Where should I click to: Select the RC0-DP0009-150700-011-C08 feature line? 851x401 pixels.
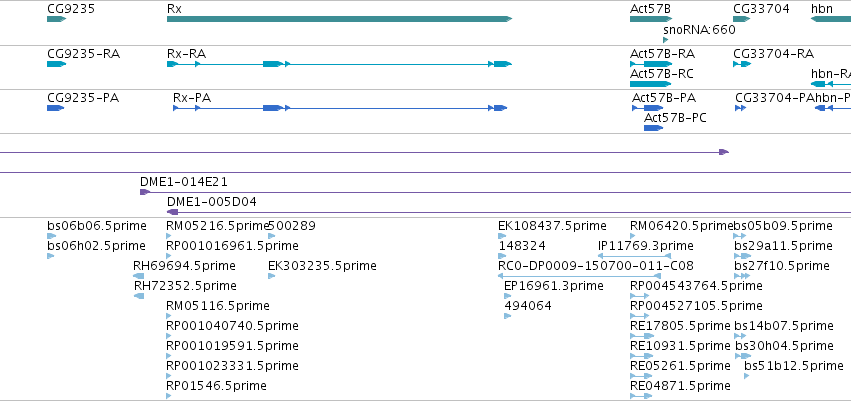click(x=585, y=276)
